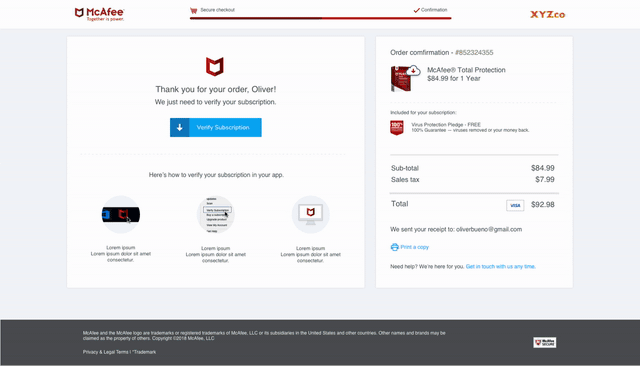The height and width of the screenshot is (366, 640).
Task: Click the Confirmation checkmark icon
Action: pos(416,10)
